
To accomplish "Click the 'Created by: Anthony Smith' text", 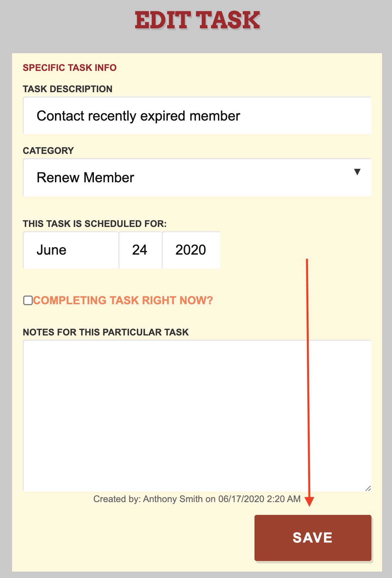I will [148, 499].
